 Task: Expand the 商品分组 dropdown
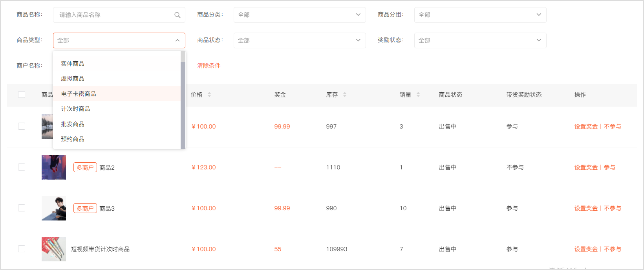click(480, 15)
